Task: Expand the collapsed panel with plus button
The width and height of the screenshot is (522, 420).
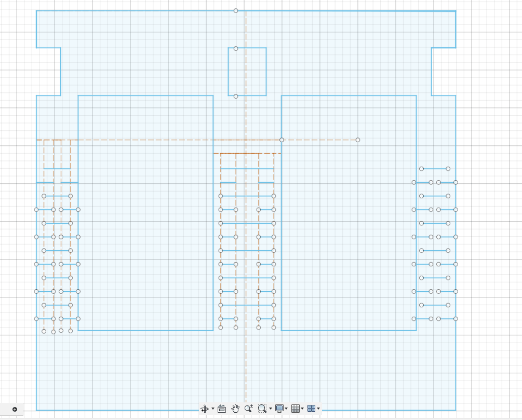Action: pyautogui.click(x=15, y=409)
